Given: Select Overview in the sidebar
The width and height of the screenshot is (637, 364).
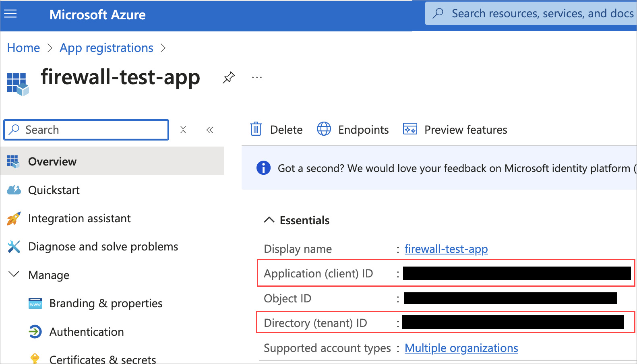Looking at the screenshot, I should click(112, 161).
